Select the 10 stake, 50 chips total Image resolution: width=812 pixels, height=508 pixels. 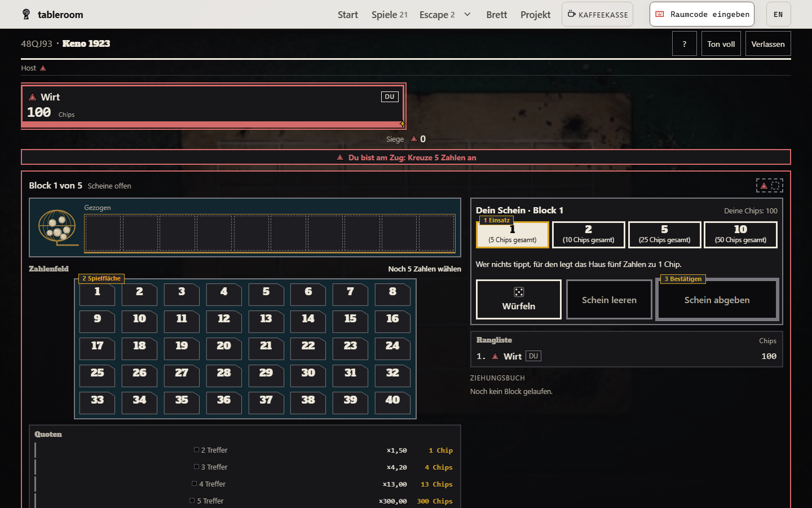(x=740, y=235)
